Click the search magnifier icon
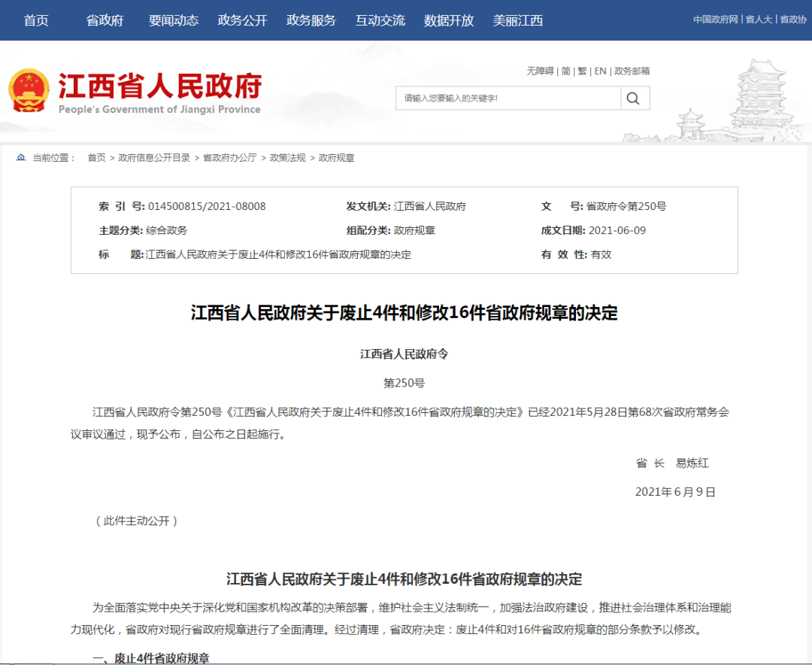This screenshot has width=812, height=665. click(x=633, y=98)
